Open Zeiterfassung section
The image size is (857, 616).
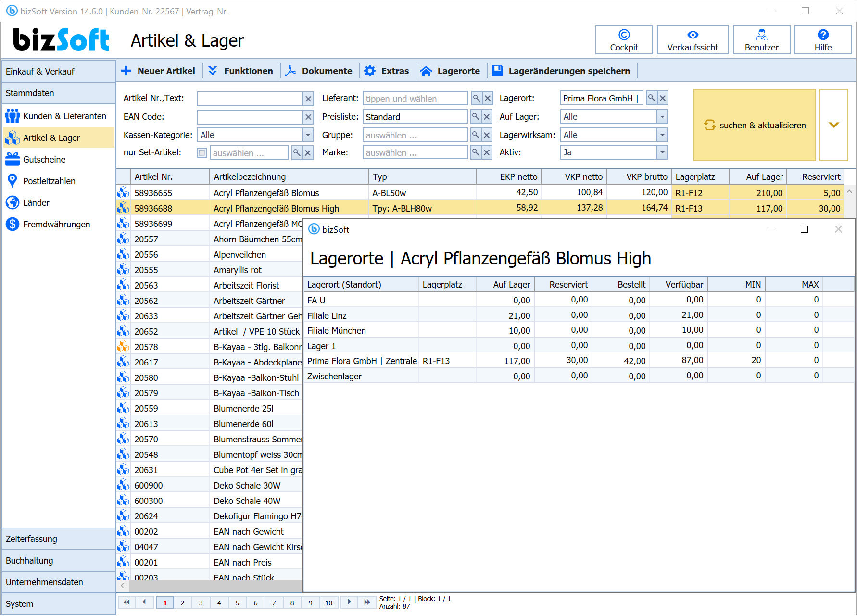click(x=59, y=539)
